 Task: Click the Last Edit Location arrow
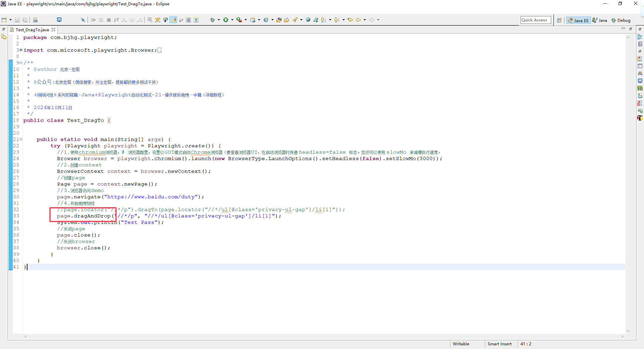(x=350, y=20)
